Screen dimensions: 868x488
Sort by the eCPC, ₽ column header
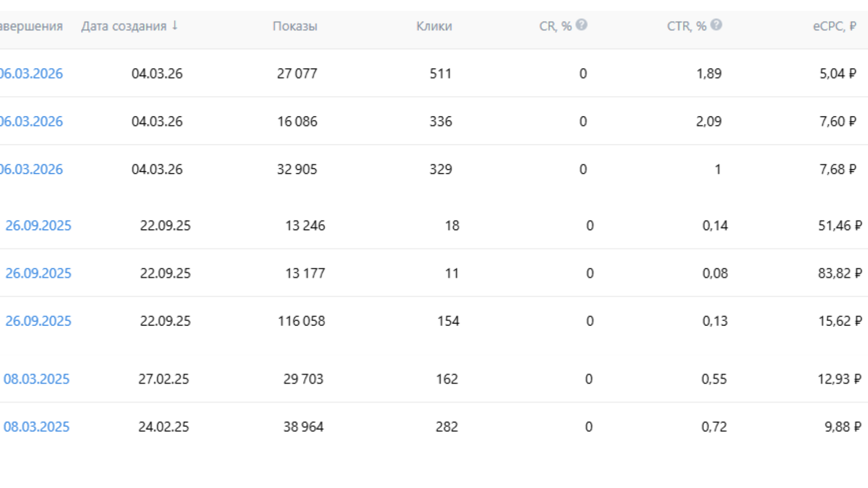tap(834, 26)
